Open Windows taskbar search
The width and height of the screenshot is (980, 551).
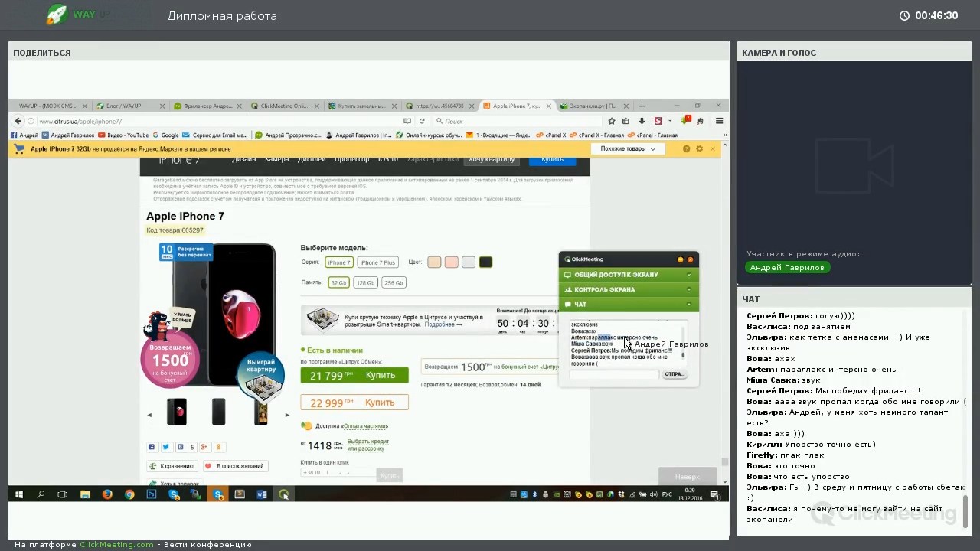[x=41, y=494]
